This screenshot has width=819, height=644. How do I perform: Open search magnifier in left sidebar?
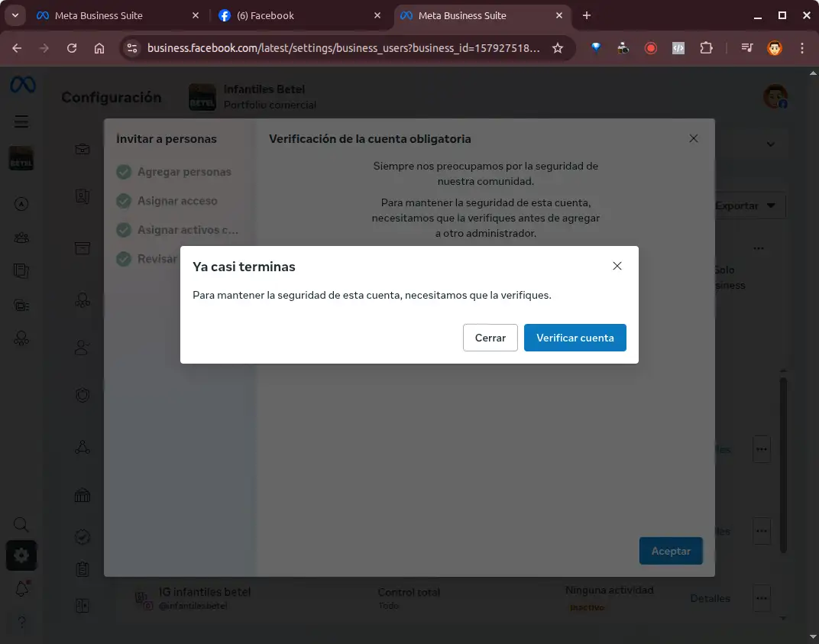pos(21,525)
